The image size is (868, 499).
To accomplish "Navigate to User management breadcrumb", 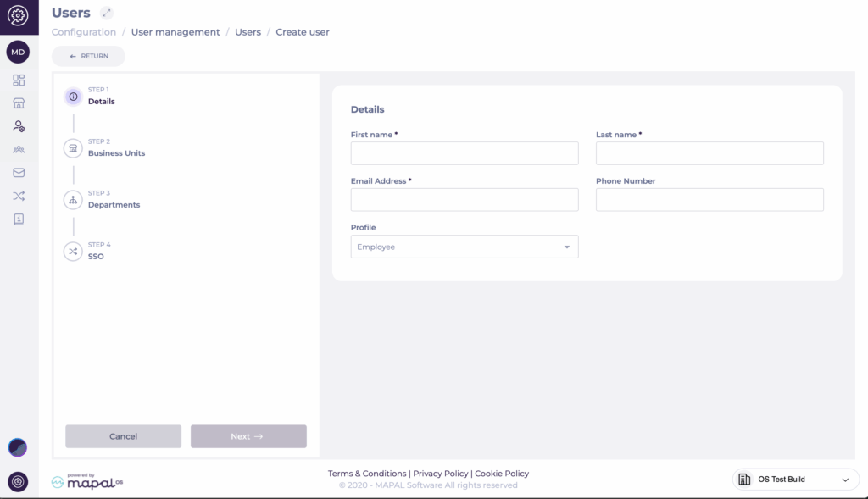I will 175,32.
